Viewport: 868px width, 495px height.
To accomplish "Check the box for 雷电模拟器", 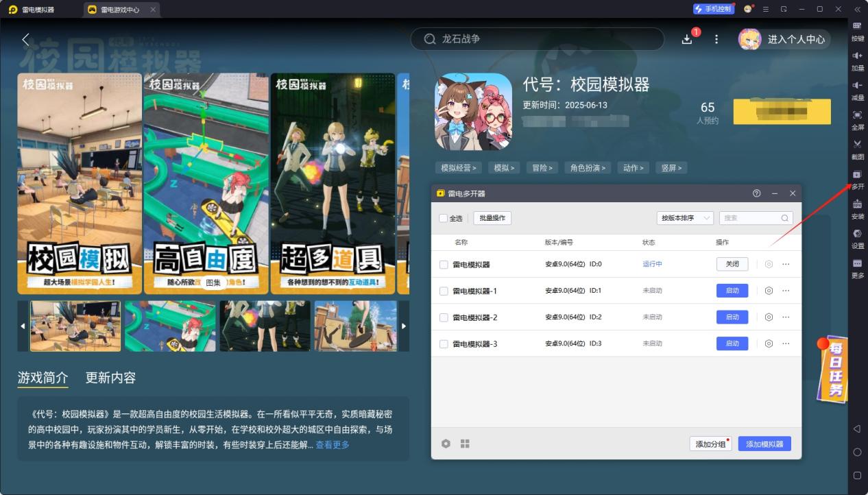I will (x=444, y=265).
